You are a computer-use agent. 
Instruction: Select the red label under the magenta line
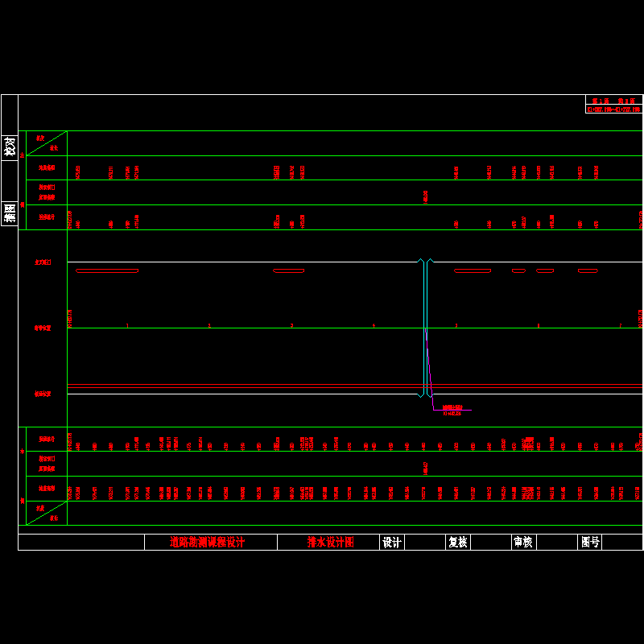452,414
